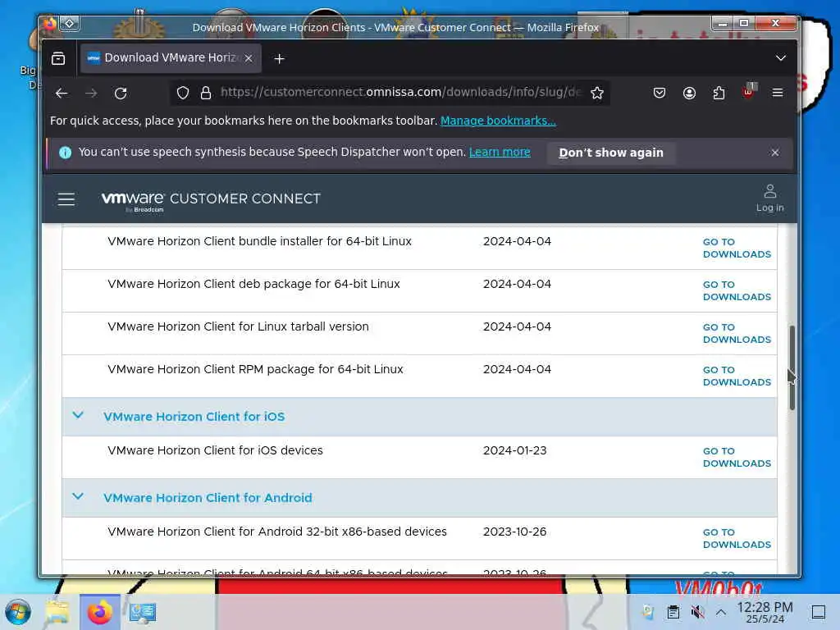Click the RPM package for 64-bit Linux text
Image resolution: width=840 pixels, height=630 pixels.
[255, 369]
